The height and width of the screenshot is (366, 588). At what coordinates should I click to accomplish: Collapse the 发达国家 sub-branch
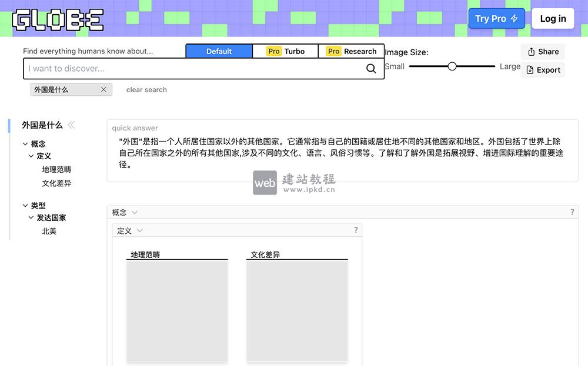click(31, 217)
